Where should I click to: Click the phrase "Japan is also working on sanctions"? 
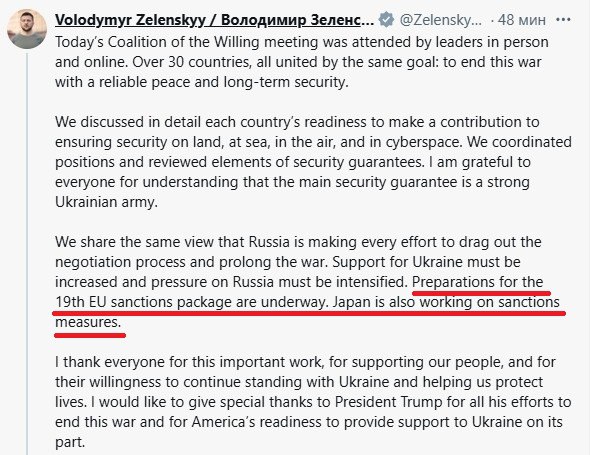(x=446, y=302)
